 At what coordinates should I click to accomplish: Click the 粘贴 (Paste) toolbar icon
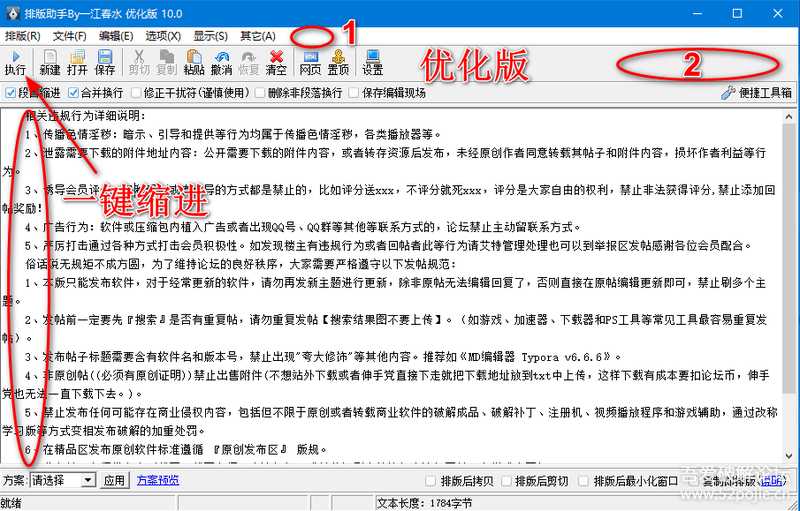[x=194, y=62]
